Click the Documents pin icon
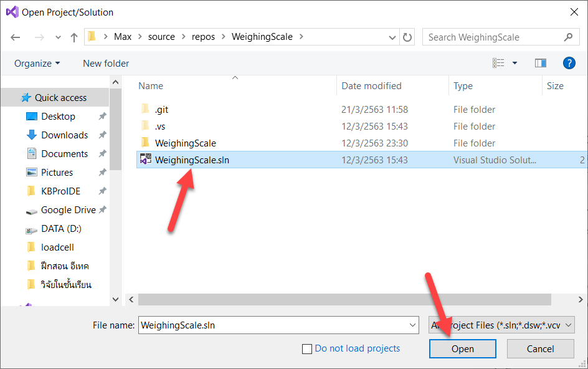Viewport: 588px width, 369px height. point(102,154)
